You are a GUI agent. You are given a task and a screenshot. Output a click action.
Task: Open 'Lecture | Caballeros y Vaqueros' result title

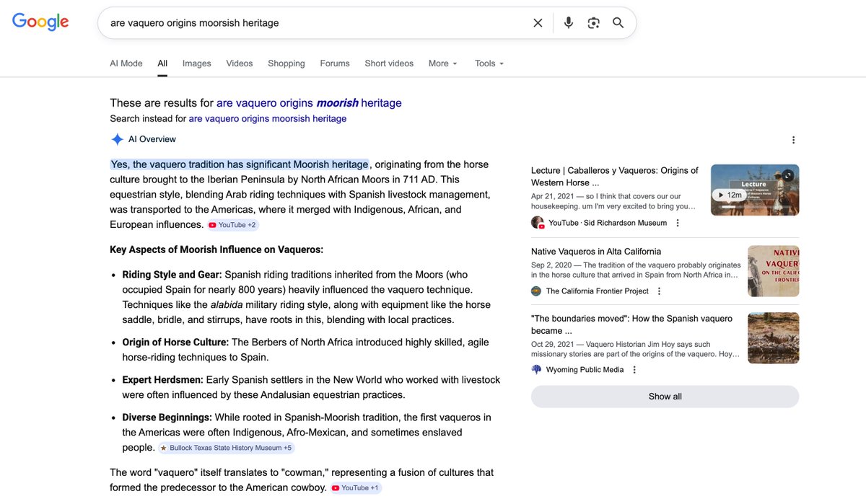pyautogui.click(x=615, y=177)
